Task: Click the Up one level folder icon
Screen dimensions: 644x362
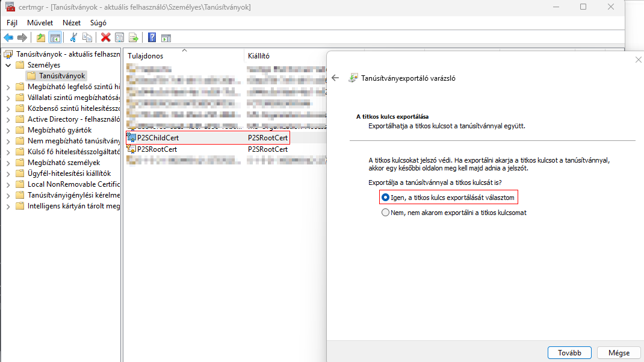Action: coord(41,38)
